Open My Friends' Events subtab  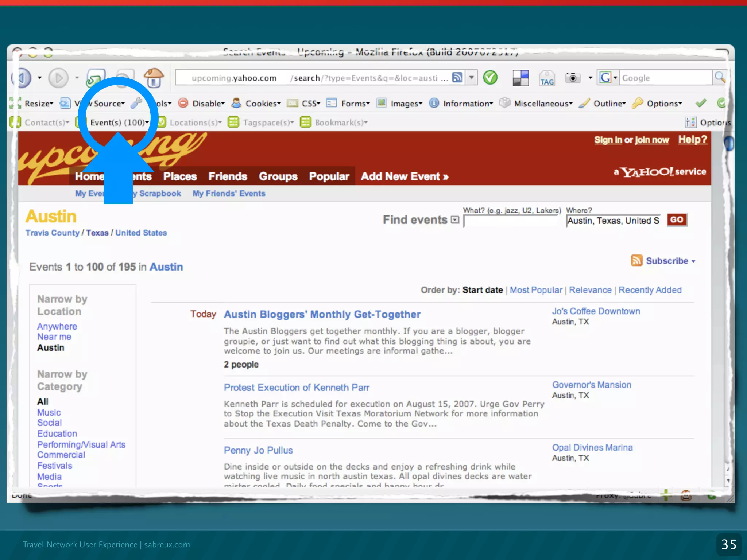pos(229,194)
